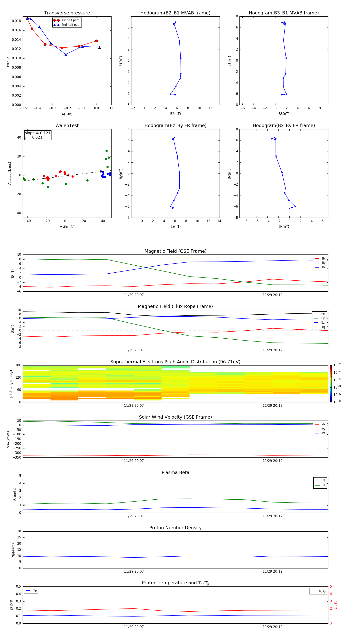Click the pitch angle colorbar
351x644 pixels.
click(x=331, y=383)
